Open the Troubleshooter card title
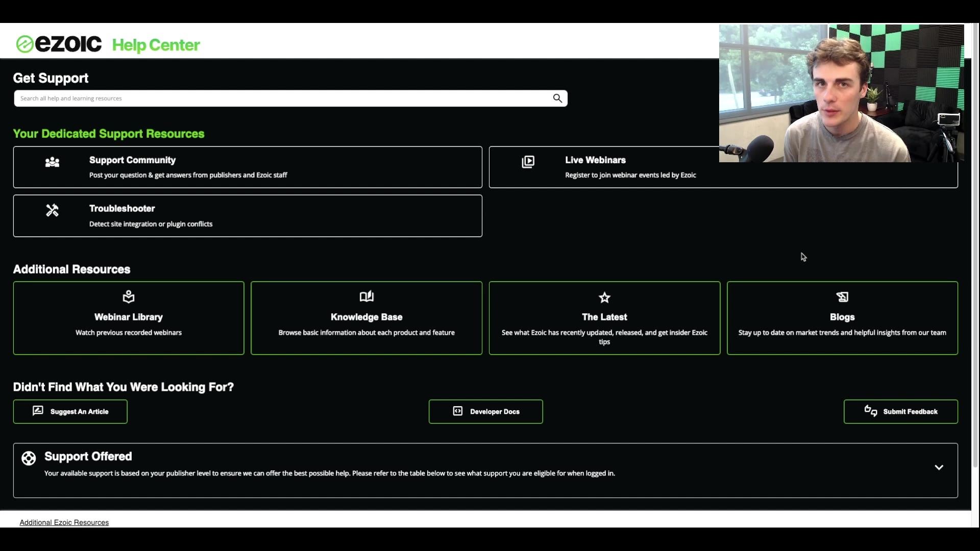The width and height of the screenshot is (980, 551). pyautogui.click(x=122, y=208)
